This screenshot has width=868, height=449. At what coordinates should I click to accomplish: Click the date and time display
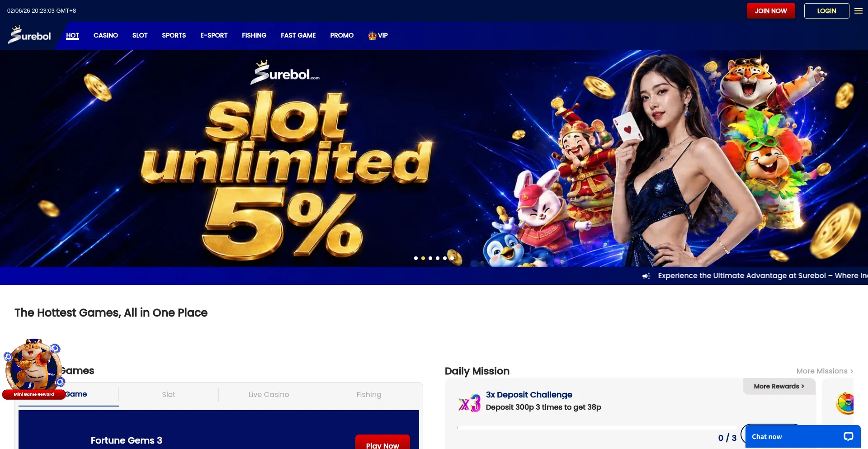[x=42, y=11]
